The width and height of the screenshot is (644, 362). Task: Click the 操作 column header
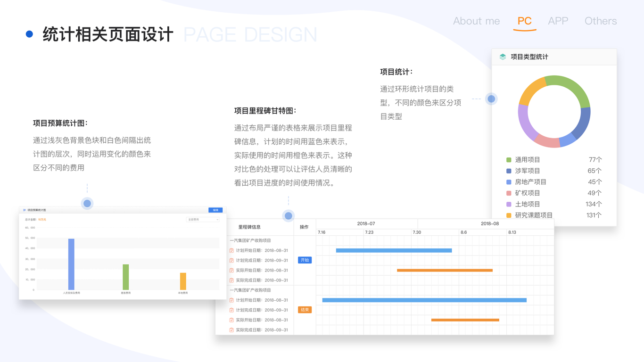pos(304,227)
